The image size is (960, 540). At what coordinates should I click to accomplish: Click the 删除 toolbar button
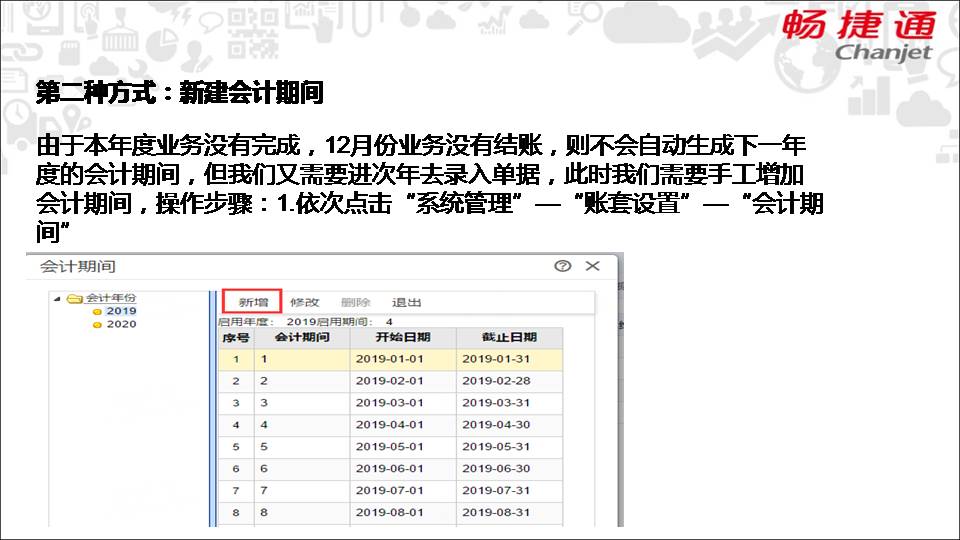click(x=356, y=302)
